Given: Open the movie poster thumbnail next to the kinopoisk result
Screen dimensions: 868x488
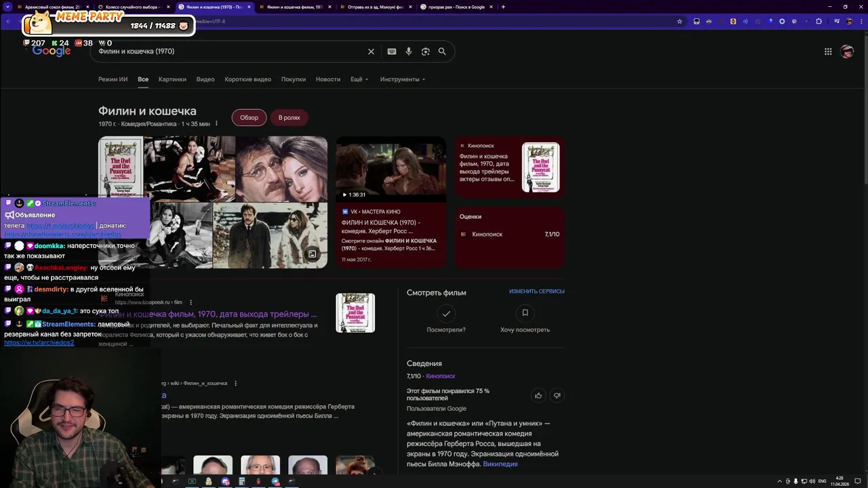Looking at the screenshot, I should pos(355,313).
